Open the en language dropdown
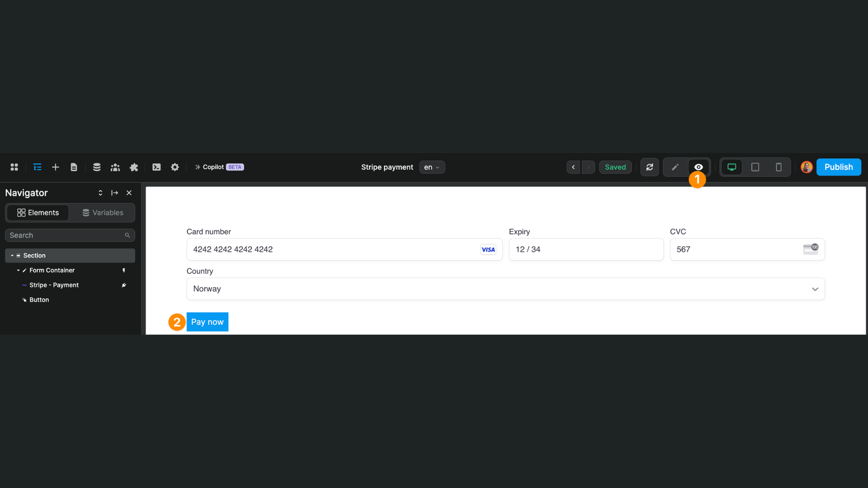The width and height of the screenshot is (868, 488). tap(432, 167)
